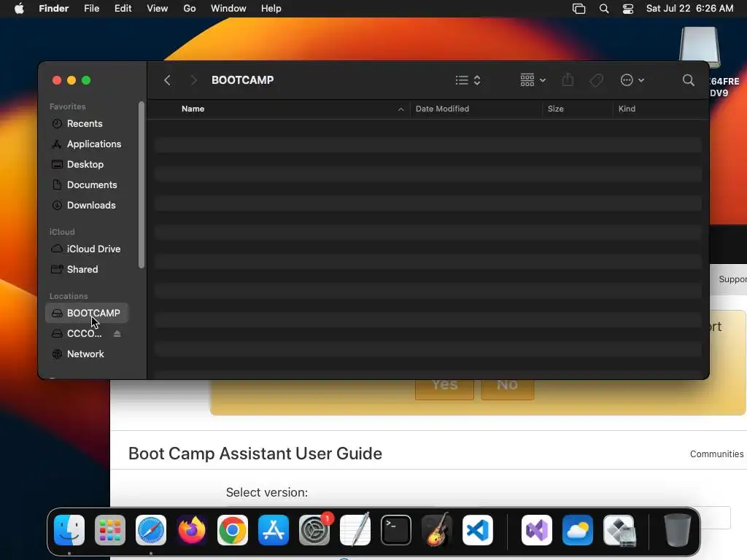Open iCloud Drive in the sidebar

93,249
